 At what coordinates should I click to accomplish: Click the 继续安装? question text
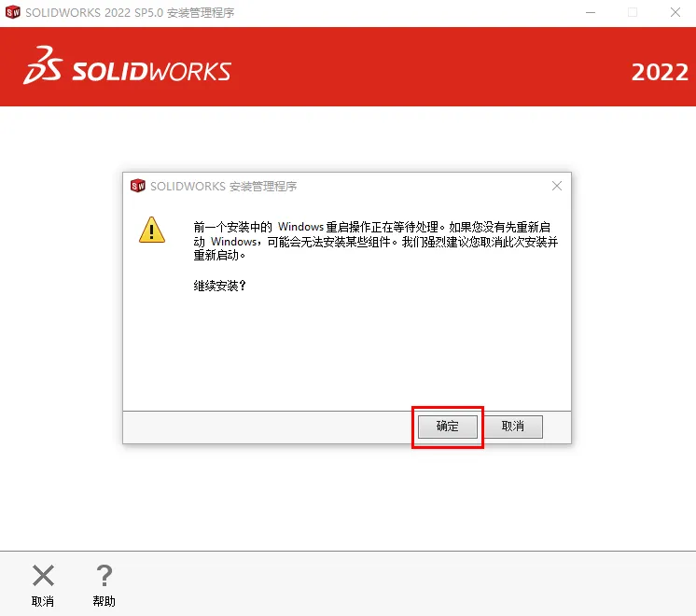(220, 286)
